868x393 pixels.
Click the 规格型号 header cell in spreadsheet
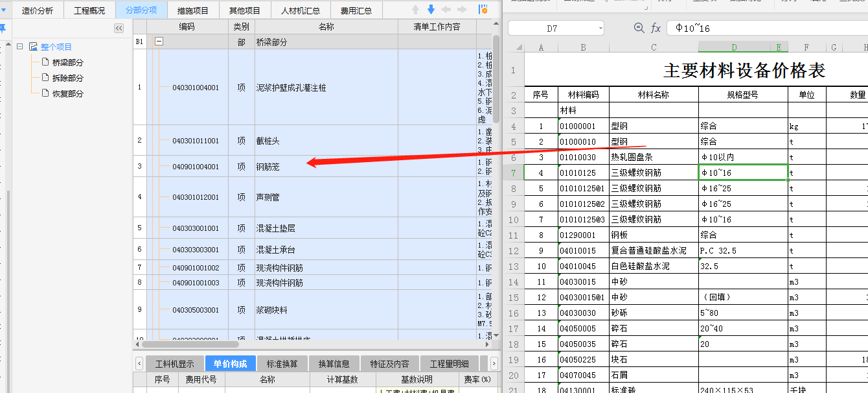click(x=743, y=95)
